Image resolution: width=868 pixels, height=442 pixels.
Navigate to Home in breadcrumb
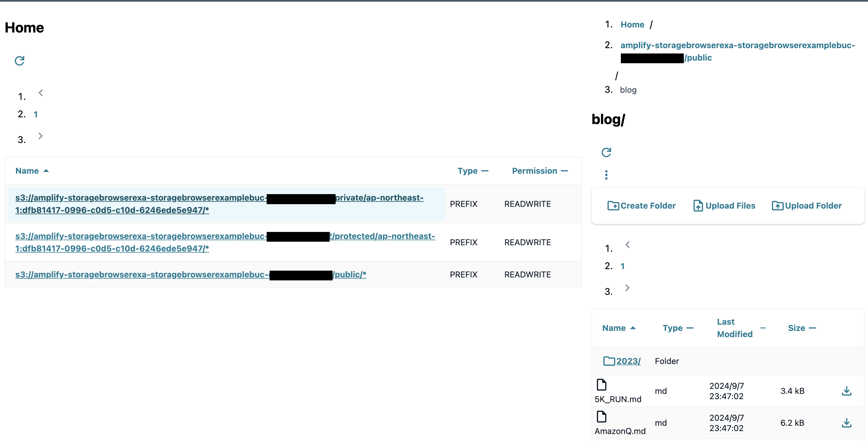pos(632,25)
